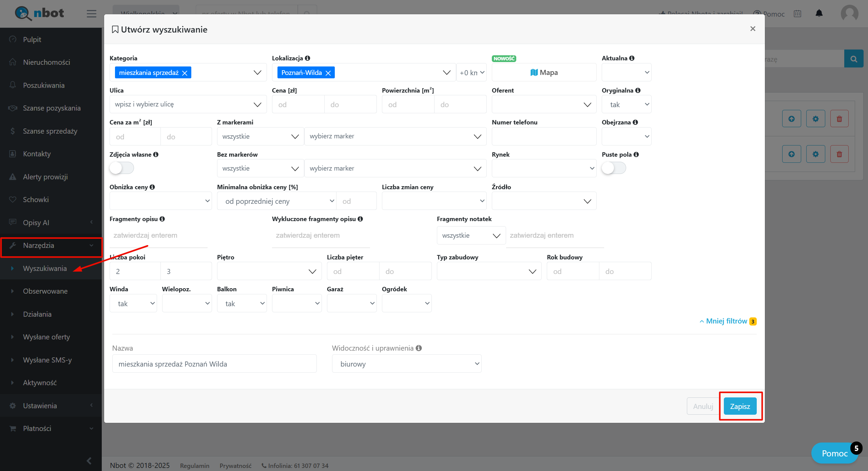Screen dimensions: 868x471
Task: Click the info icon beside Fragmenty opisu
Action: click(x=162, y=219)
